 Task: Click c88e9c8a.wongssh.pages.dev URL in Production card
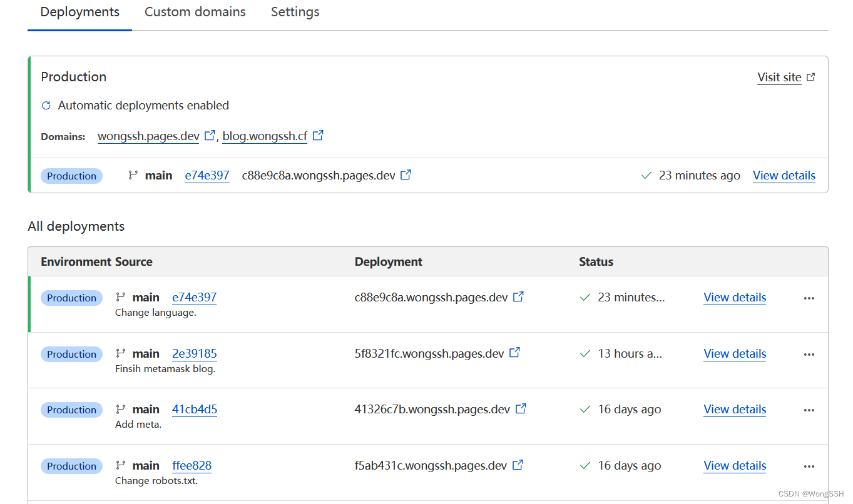click(x=319, y=176)
